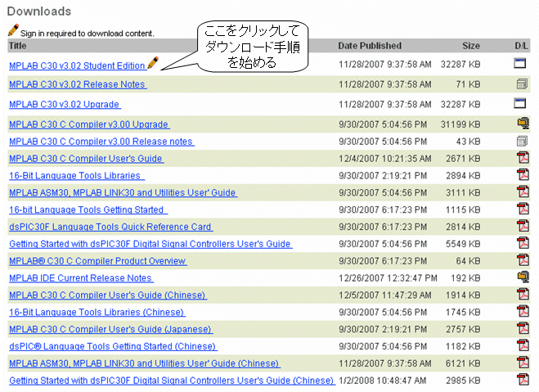Click the 'Sign in required to download content.' text
This screenshot has width=539, height=392.
[x=88, y=34]
